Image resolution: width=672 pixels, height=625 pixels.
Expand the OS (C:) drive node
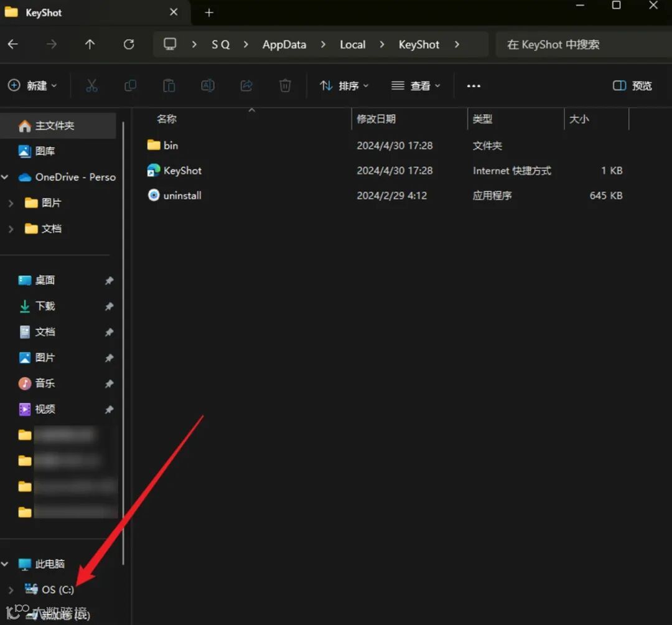coord(11,590)
